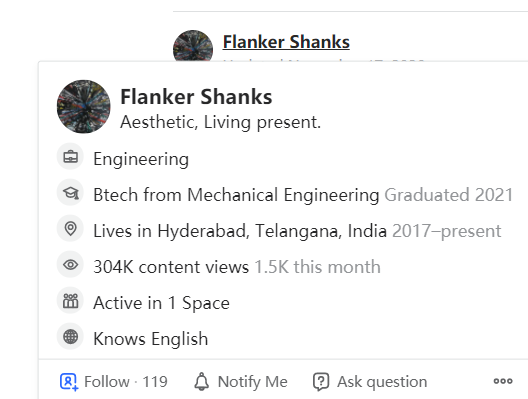Open Active in 1 Space text
The height and width of the screenshot is (399, 528).
[x=162, y=303]
